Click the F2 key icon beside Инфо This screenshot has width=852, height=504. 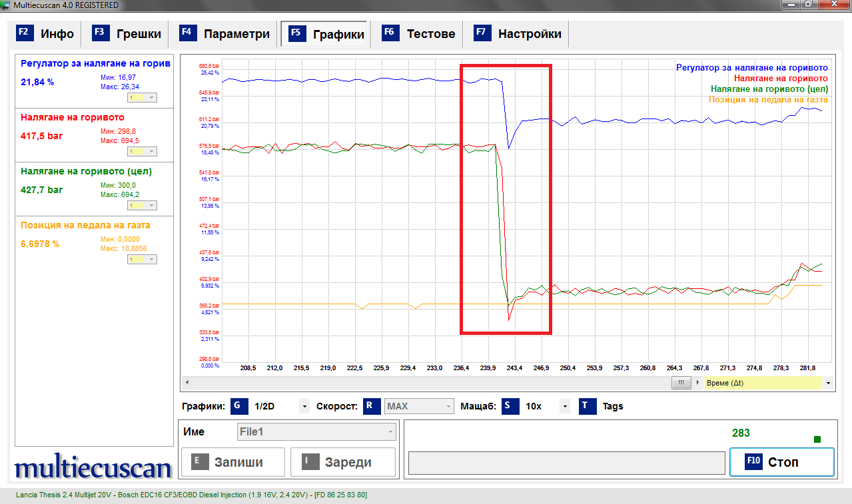click(x=25, y=33)
